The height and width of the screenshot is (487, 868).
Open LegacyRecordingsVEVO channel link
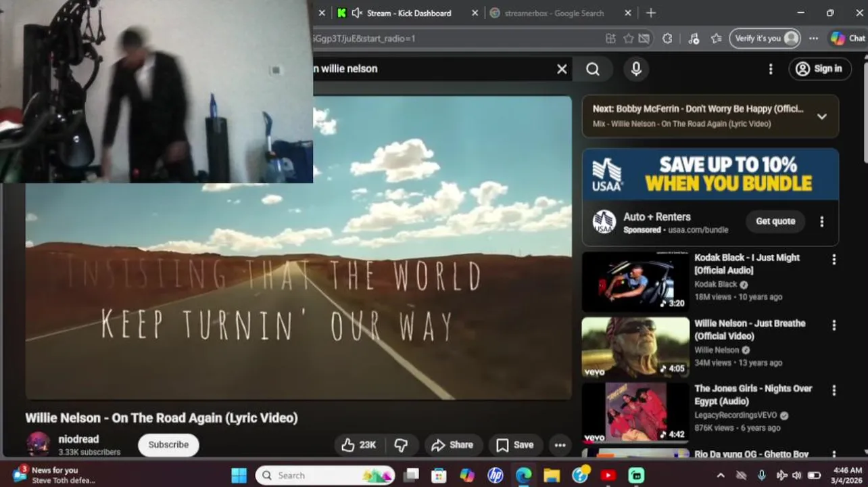tap(736, 415)
